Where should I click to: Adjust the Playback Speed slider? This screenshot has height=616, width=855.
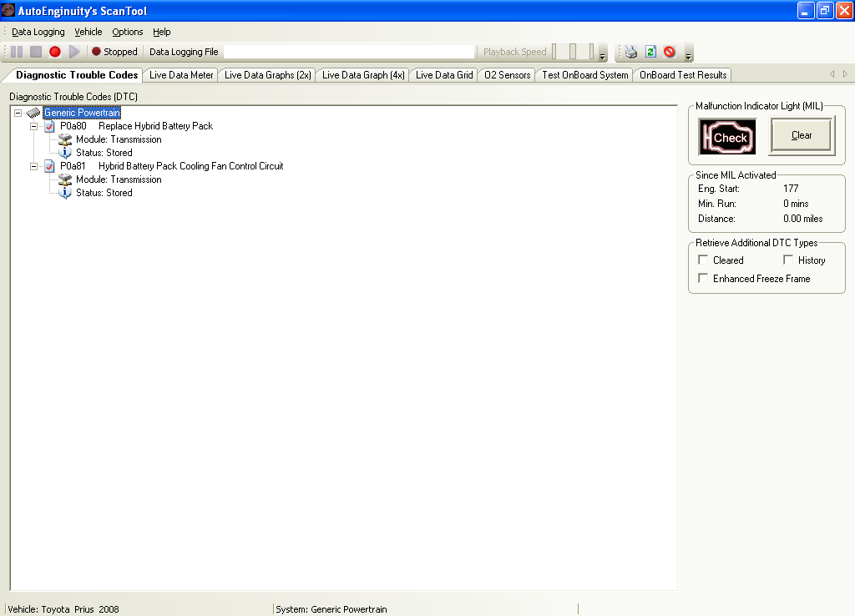pyautogui.click(x=574, y=52)
